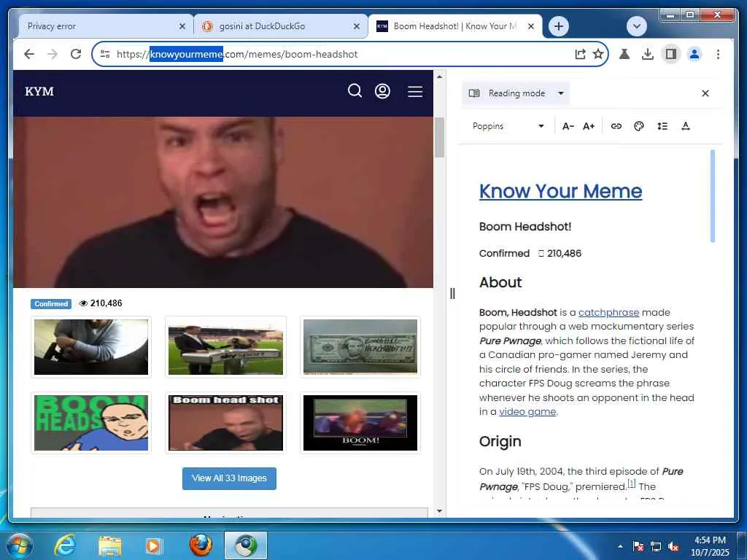The height and width of the screenshot is (560, 747).
Task: Close the Reading mode side panel
Action: [705, 93]
